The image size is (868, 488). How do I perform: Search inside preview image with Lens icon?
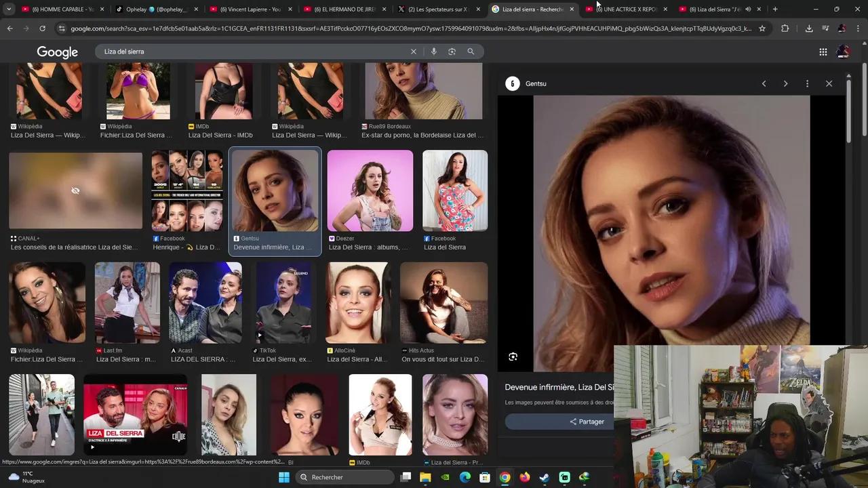pyautogui.click(x=513, y=357)
